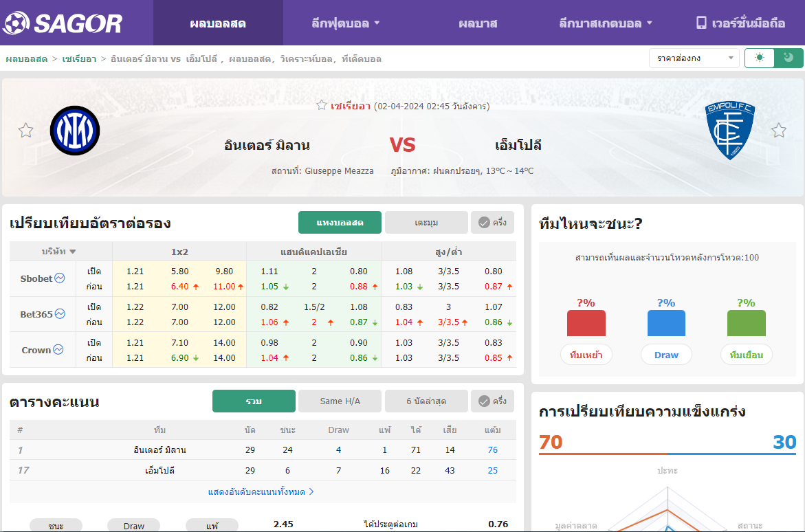Click the Crown company name
This screenshot has width=805, height=532.
36,350
